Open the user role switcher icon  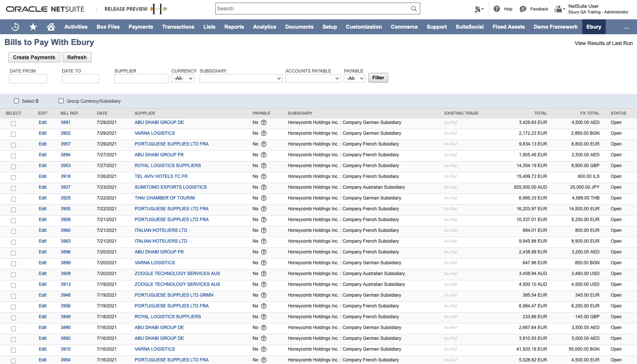pyautogui.click(x=559, y=9)
